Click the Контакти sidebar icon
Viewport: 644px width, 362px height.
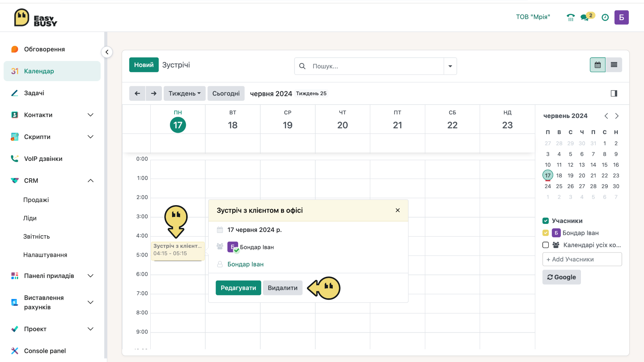(15, 115)
